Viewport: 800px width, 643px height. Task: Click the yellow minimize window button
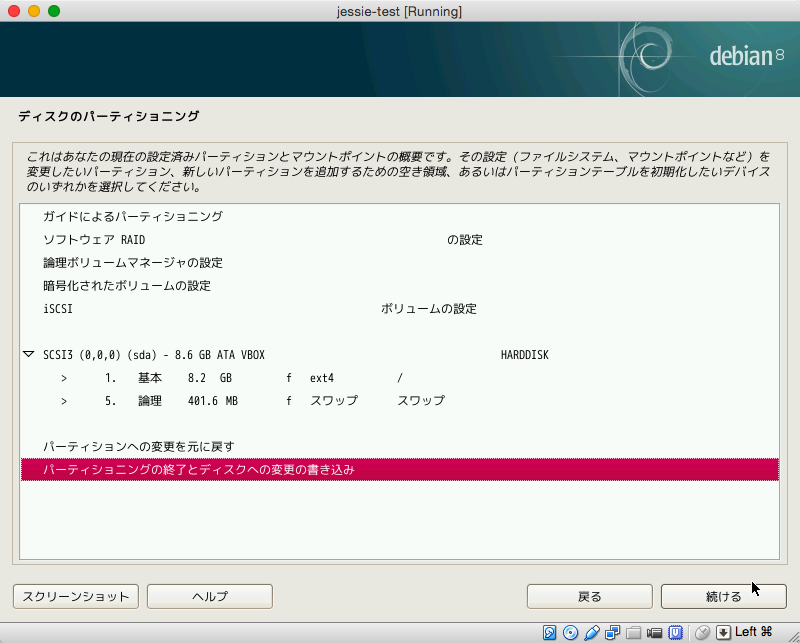click(34, 11)
